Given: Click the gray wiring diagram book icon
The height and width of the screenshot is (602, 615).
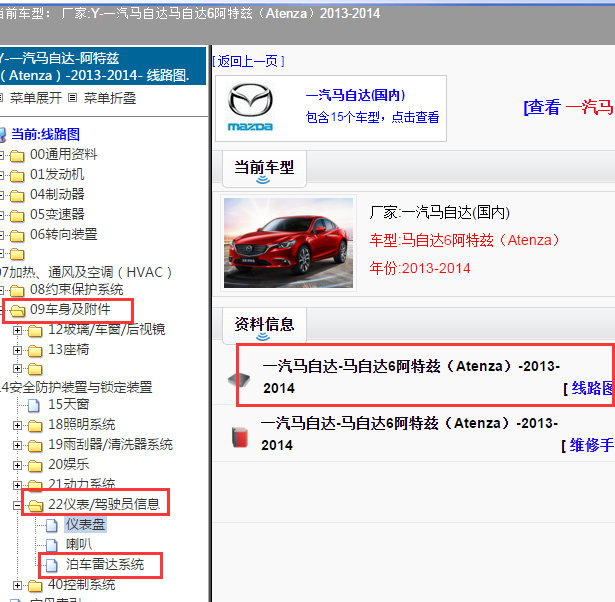Looking at the screenshot, I should pos(239,379).
